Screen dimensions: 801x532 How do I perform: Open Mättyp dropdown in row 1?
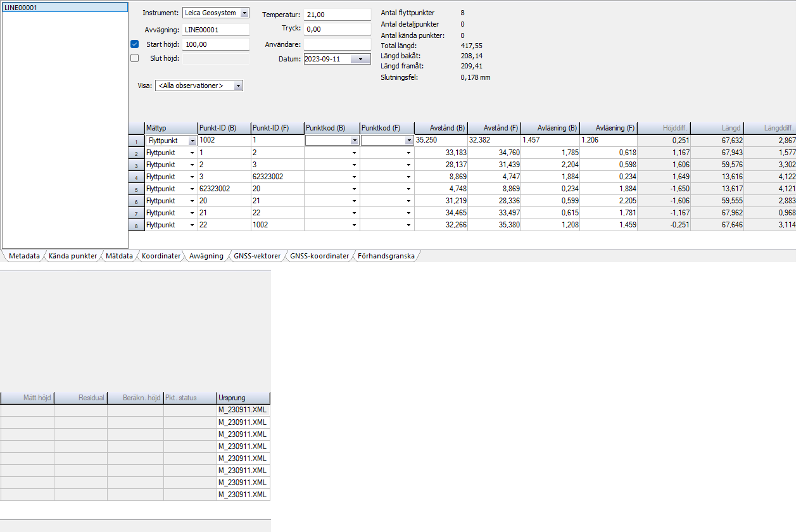(x=192, y=141)
